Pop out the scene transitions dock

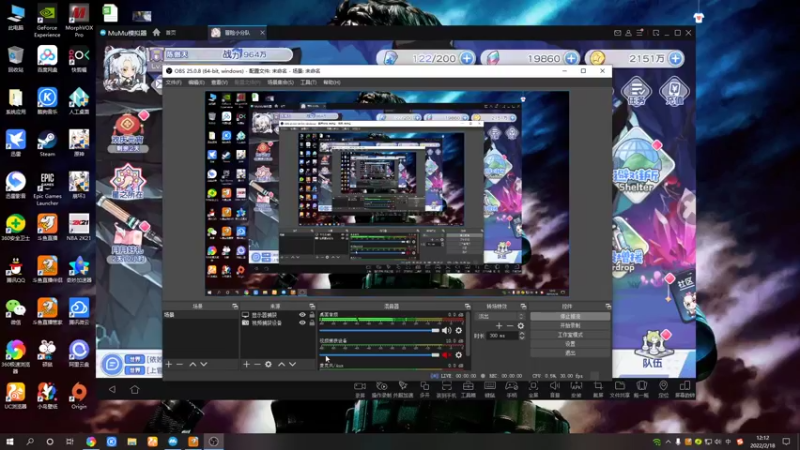[523, 306]
